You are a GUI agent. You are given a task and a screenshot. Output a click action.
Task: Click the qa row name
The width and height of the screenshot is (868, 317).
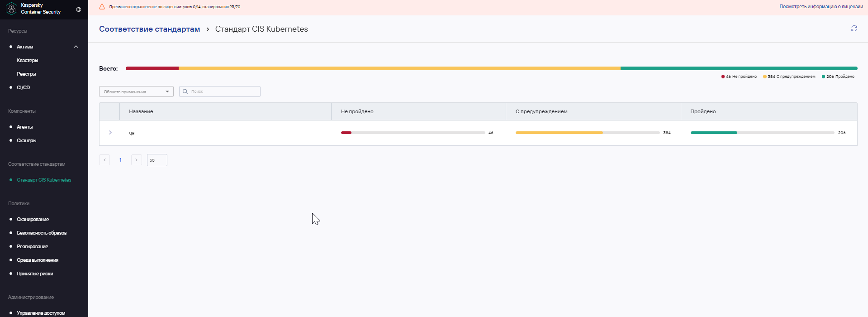(132, 133)
